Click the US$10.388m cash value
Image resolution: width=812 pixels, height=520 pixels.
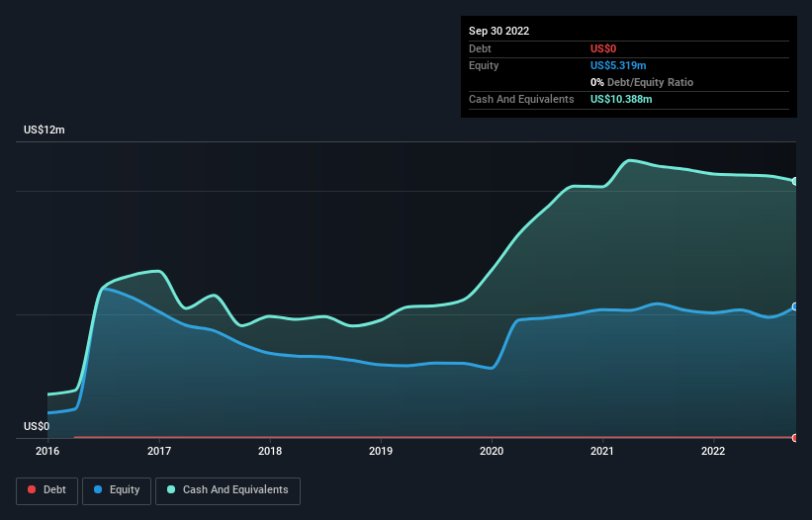coord(621,99)
